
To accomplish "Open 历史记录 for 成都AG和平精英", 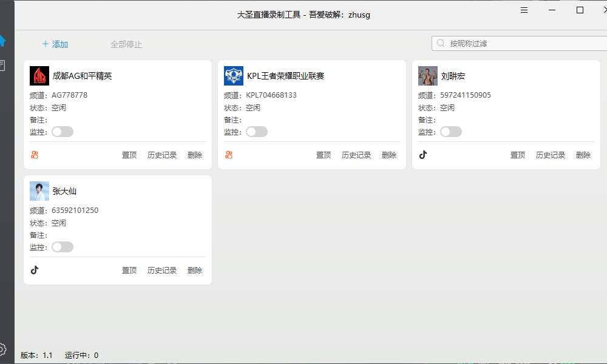I will (x=162, y=155).
